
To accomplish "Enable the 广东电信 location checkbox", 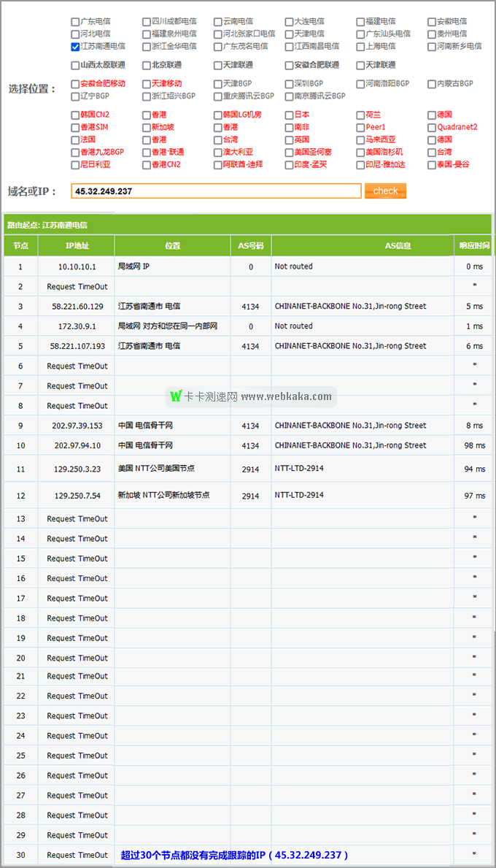I will (75, 22).
